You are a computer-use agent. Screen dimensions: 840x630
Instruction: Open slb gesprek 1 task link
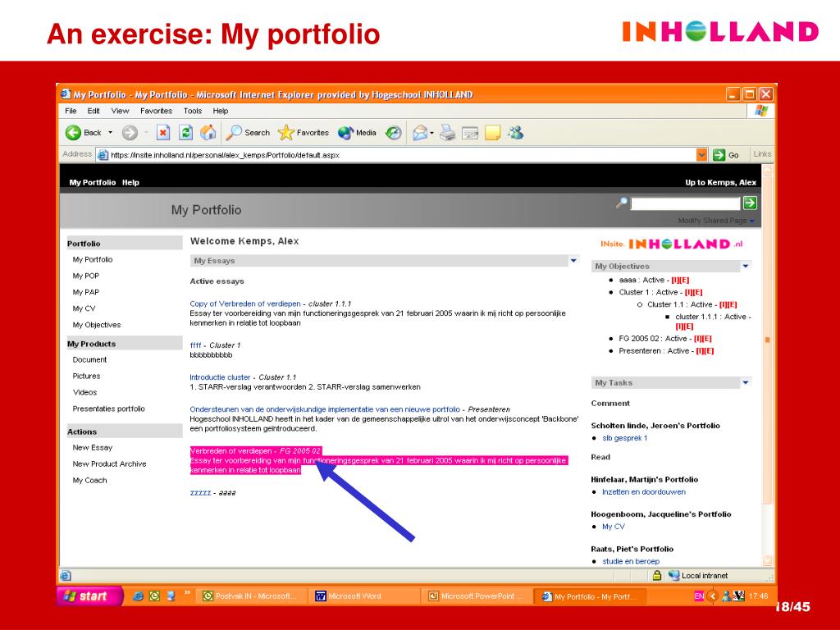click(x=624, y=438)
